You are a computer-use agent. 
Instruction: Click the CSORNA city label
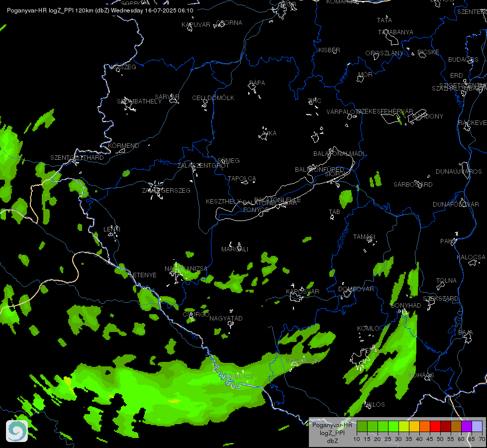click(x=229, y=23)
